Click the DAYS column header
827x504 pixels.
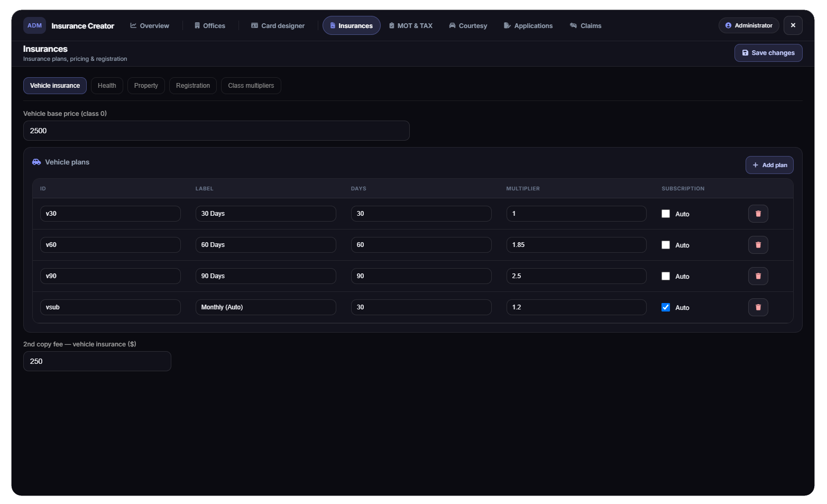(359, 189)
